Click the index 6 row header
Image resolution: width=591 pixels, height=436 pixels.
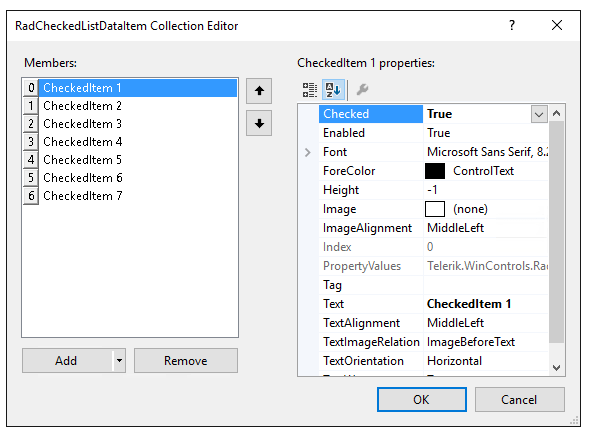31,196
